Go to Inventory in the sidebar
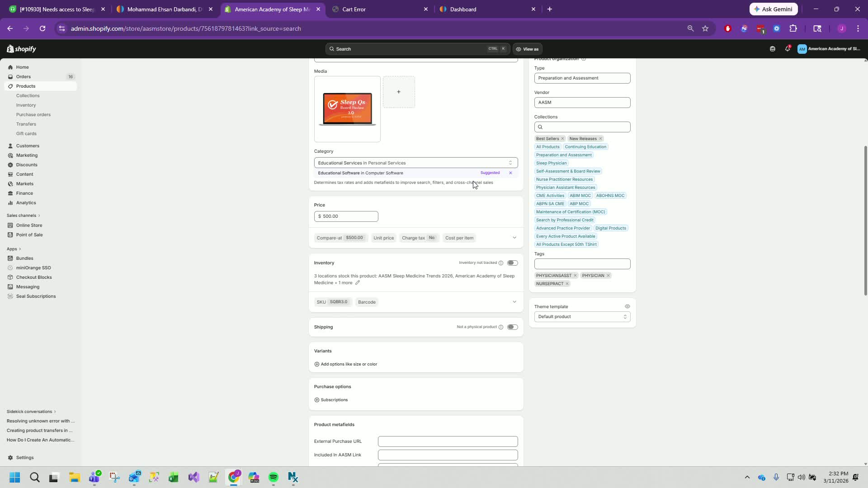This screenshot has height=488, width=868. click(26, 105)
